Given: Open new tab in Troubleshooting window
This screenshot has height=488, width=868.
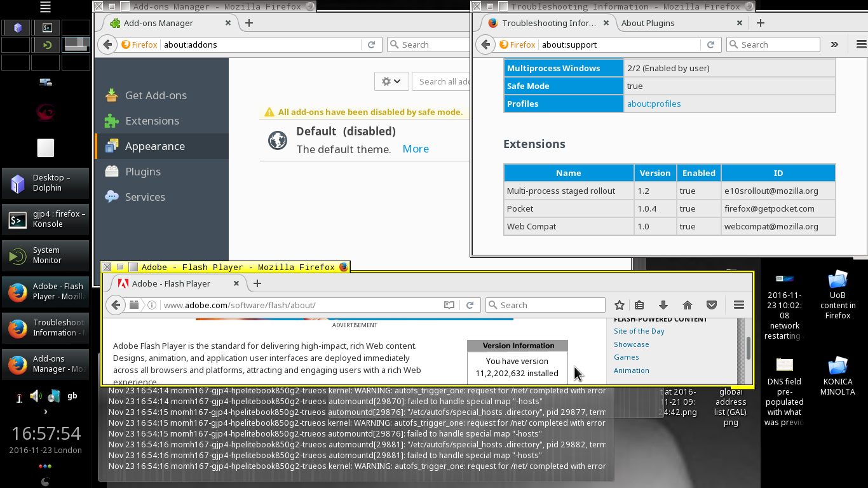Looking at the screenshot, I should point(760,23).
